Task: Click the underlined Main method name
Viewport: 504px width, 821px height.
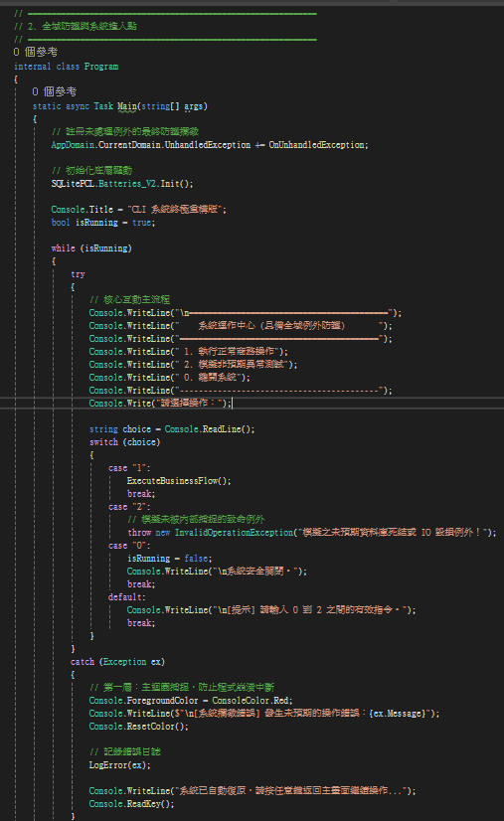Action: [x=127, y=105]
